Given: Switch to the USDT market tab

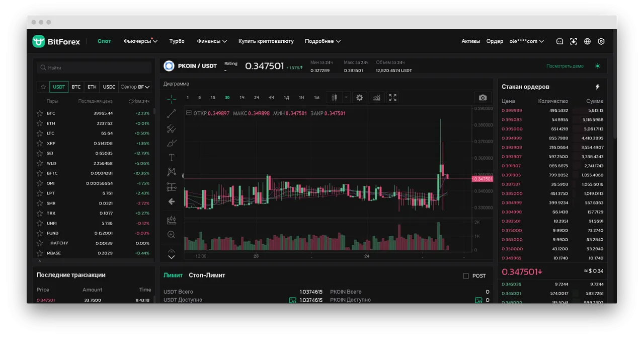Looking at the screenshot, I should click(59, 87).
